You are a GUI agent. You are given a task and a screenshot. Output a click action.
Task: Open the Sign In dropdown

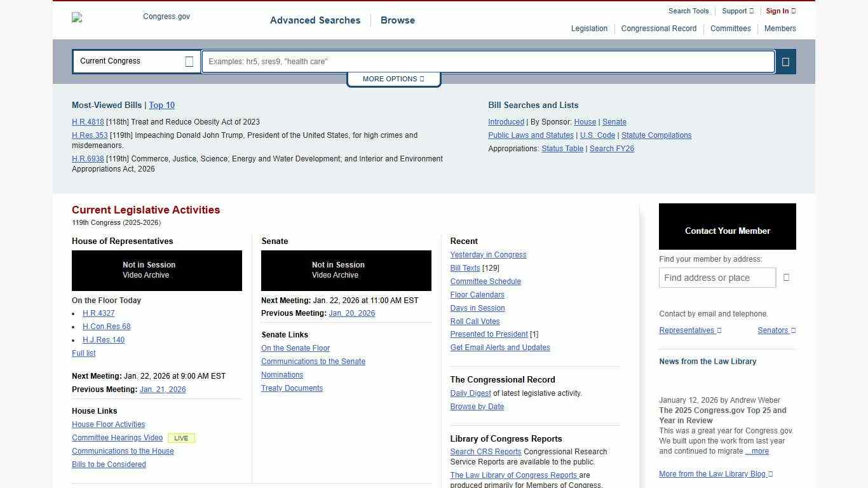(780, 11)
